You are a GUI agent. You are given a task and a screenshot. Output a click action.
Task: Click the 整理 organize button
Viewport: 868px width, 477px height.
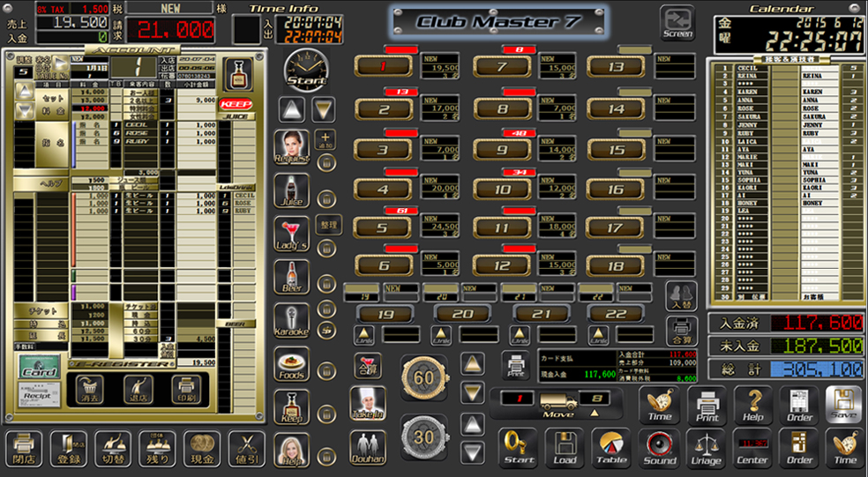point(328,225)
